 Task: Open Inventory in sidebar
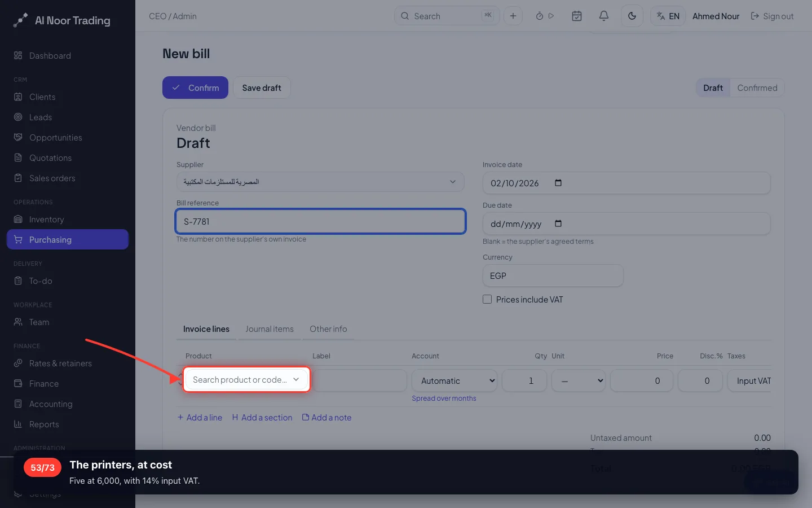(x=68, y=219)
